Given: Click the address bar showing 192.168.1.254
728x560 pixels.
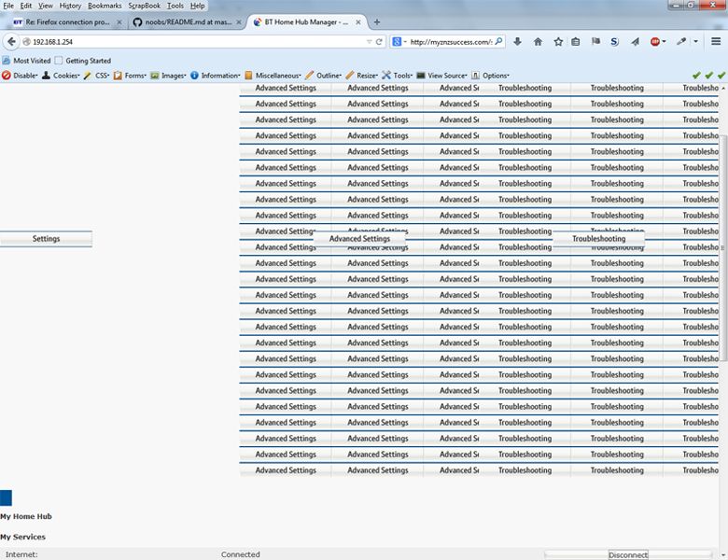Looking at the screenshot, I should [187, 41].
